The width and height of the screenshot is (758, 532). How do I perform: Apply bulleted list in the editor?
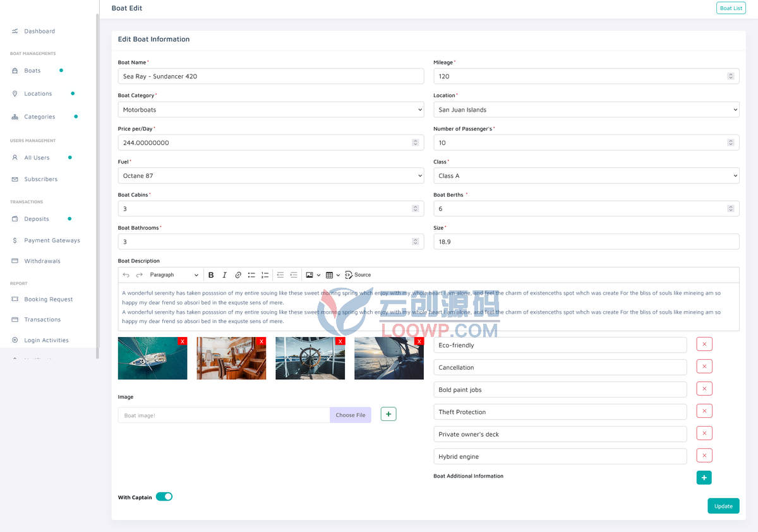(251, 275)
